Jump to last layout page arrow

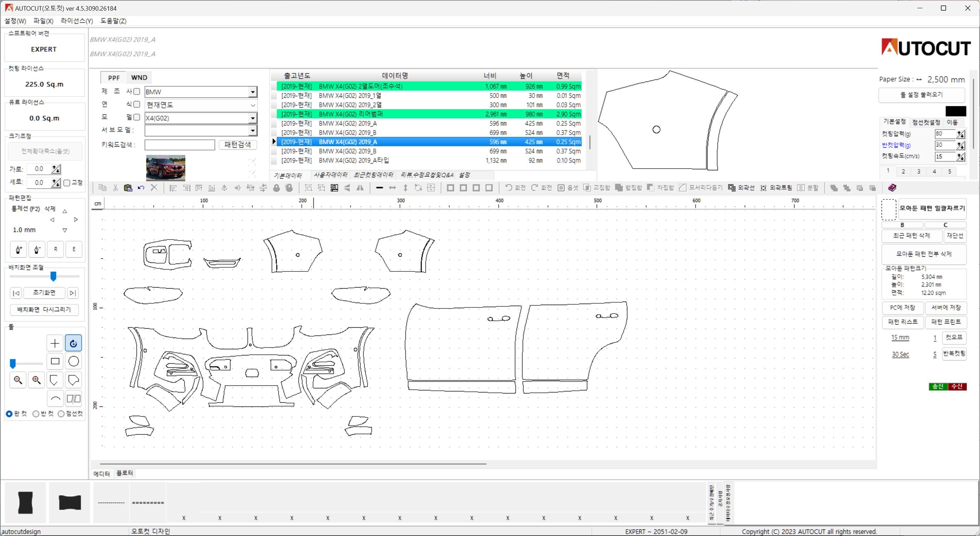(x=73, y=293)
